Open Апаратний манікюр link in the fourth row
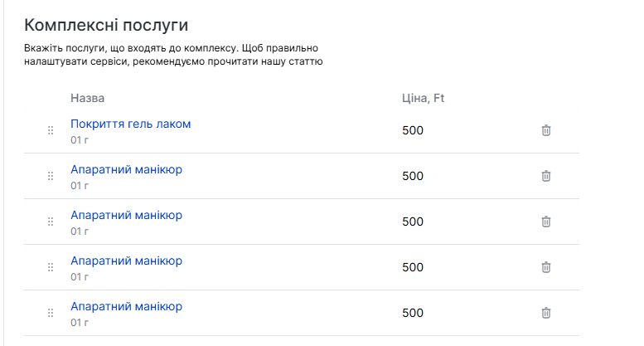The height and width of the screenshot is (346, 644). tap(126, 261)
